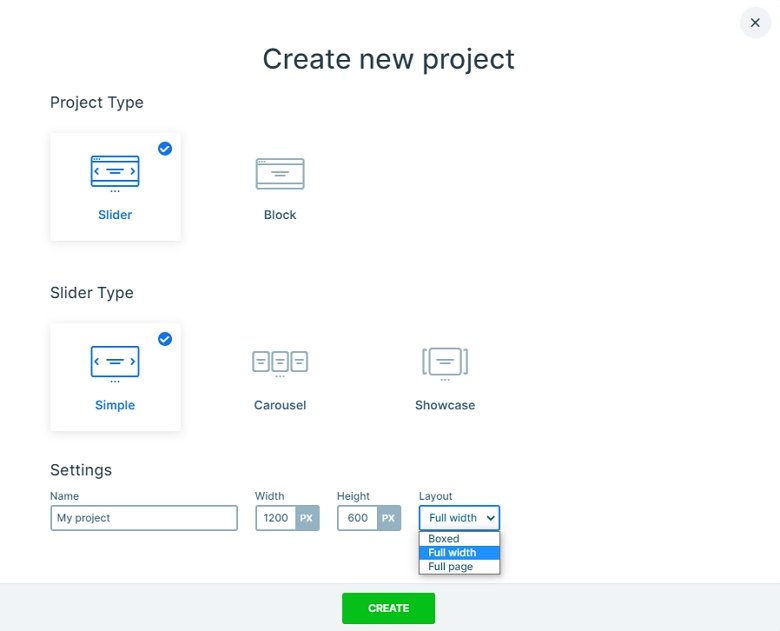
Task: Focus the Name field with My project
Action: click(x=144, y=518)
